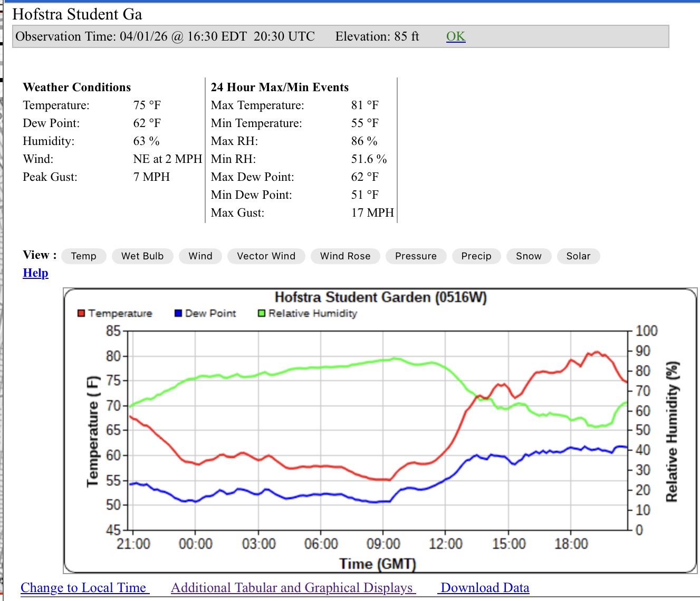Show the Vector Wind chart
This screenshot has width=700, height=601.
tap(266, 256)
